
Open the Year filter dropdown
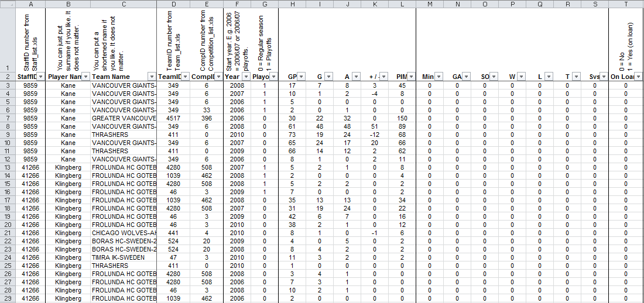click(x=246, y=77)
